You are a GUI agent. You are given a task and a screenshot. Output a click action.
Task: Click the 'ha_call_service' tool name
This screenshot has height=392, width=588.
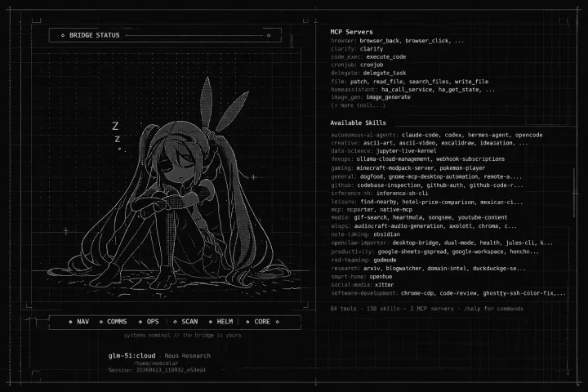click(x=408, y=89)
